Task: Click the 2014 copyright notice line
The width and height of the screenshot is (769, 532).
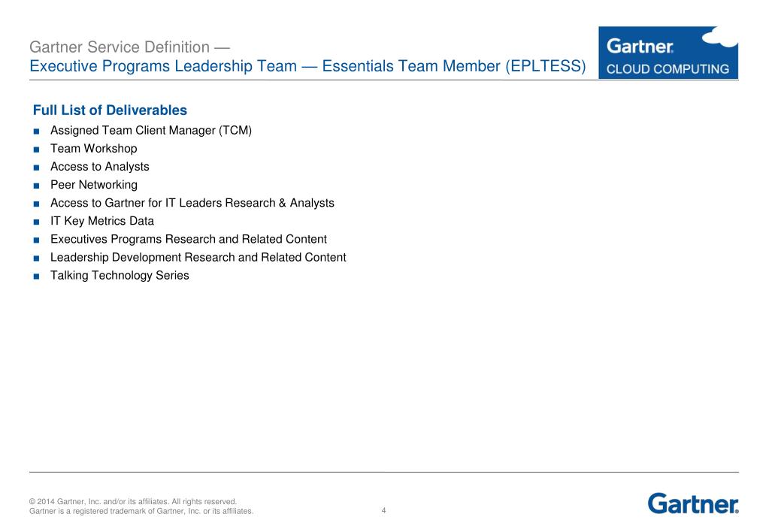Action: pos(133,502)
